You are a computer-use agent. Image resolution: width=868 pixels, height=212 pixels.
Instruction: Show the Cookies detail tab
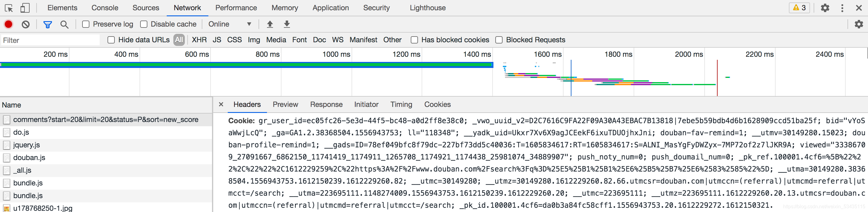437,104
